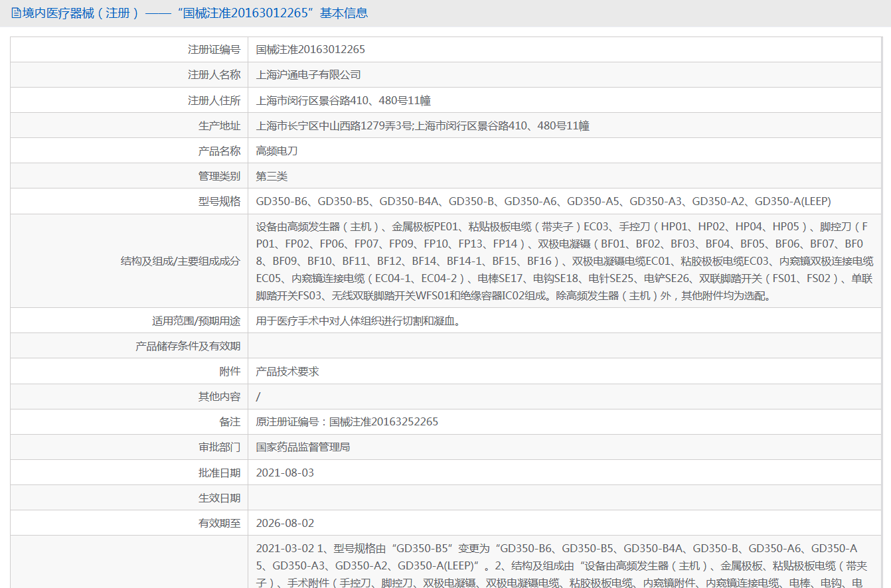Click expiry date 2026-08-02
Image resolution: width=891 pixels, height=588 pixels.
pos(285,523)
